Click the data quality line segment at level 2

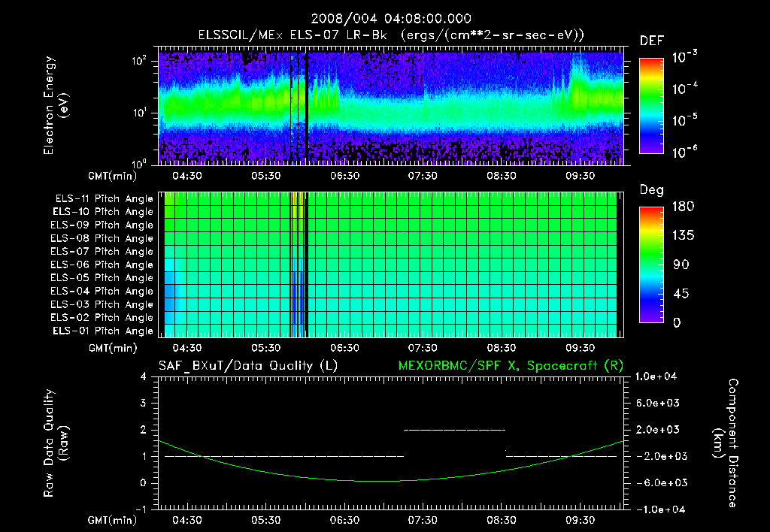click(x=454, y=430)
